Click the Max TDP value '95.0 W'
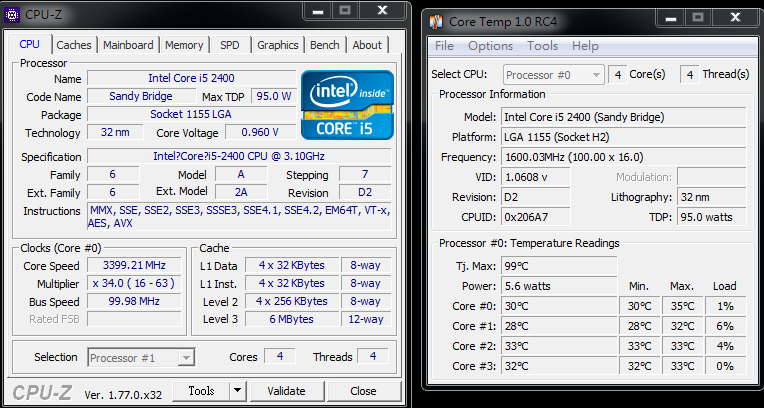Image resolution: width=764 pixels, height=408 pixels. pos(273,97)
